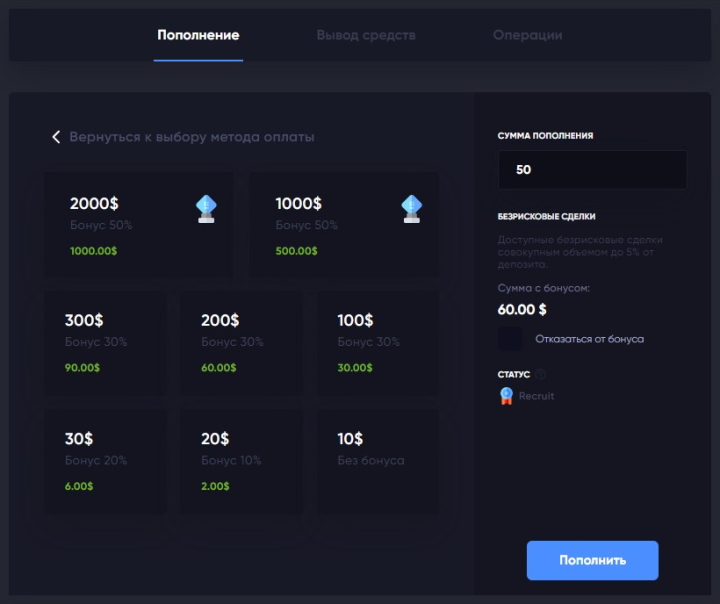Pick the 30$ deposit with 20% bonus

105,460
